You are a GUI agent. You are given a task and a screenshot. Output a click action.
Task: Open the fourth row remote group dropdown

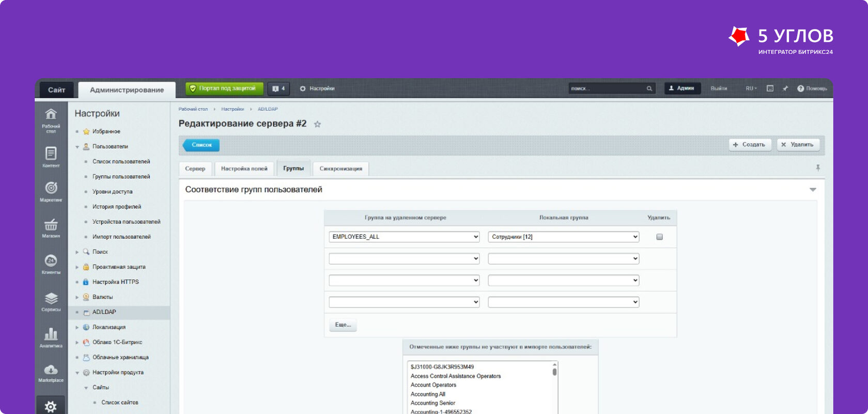[404, 302]
